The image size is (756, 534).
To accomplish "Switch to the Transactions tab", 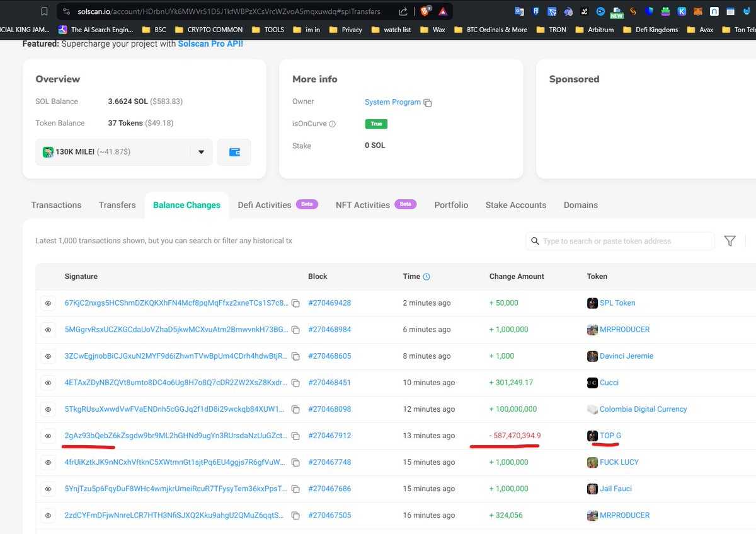I will (56, 205).
